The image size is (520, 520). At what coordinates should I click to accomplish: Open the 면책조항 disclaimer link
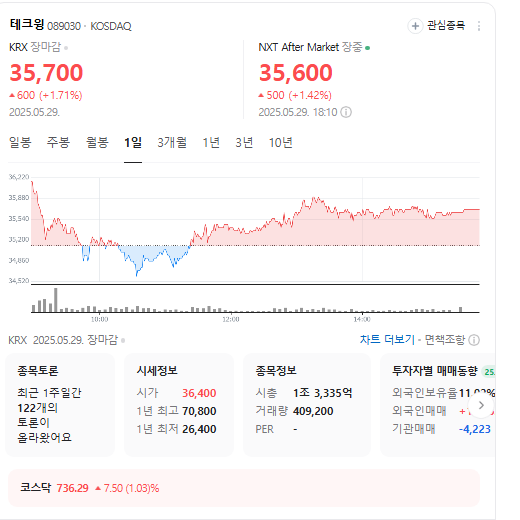click(x=445, y=340)
